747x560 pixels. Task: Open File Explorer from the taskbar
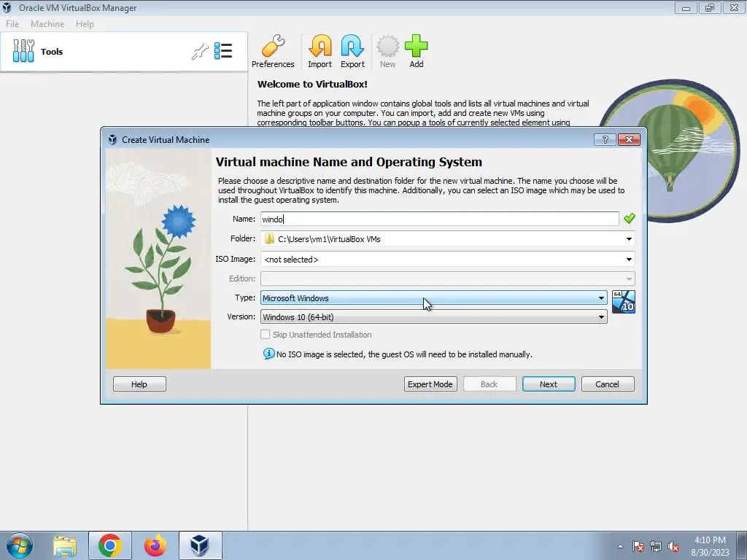65,546
